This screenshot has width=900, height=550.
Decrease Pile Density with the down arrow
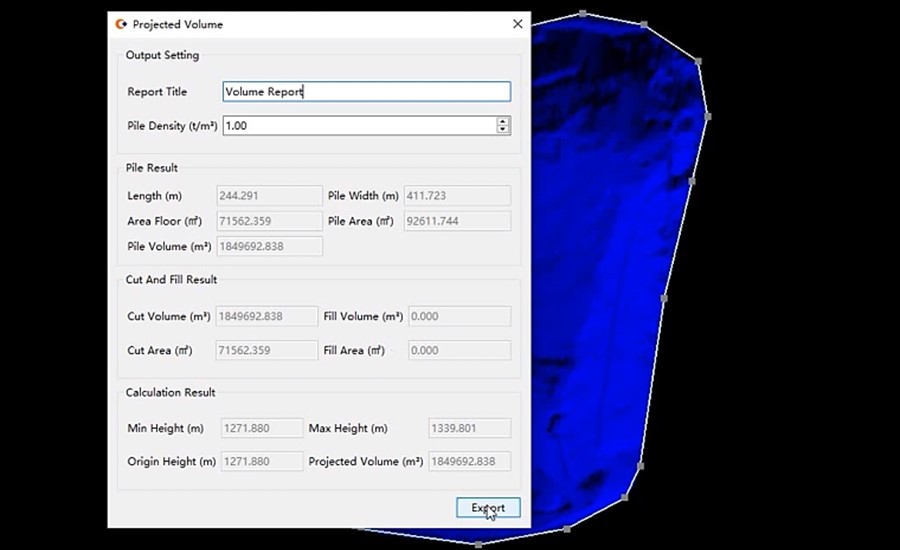tap(503, 130)
